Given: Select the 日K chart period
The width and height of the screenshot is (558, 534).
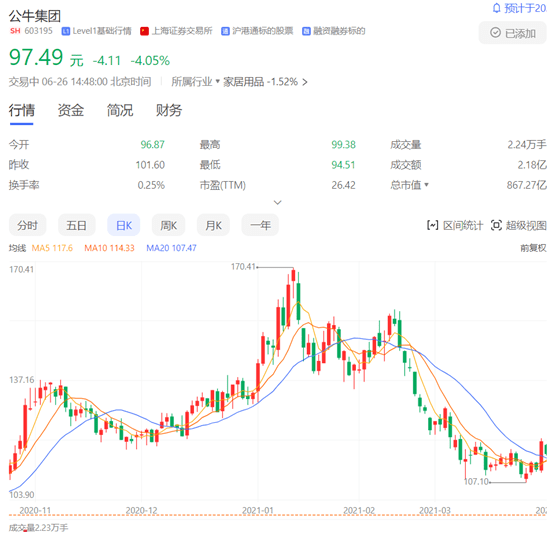Looking at the screenshot, I should pyautogui.click(x=123, y=225).
